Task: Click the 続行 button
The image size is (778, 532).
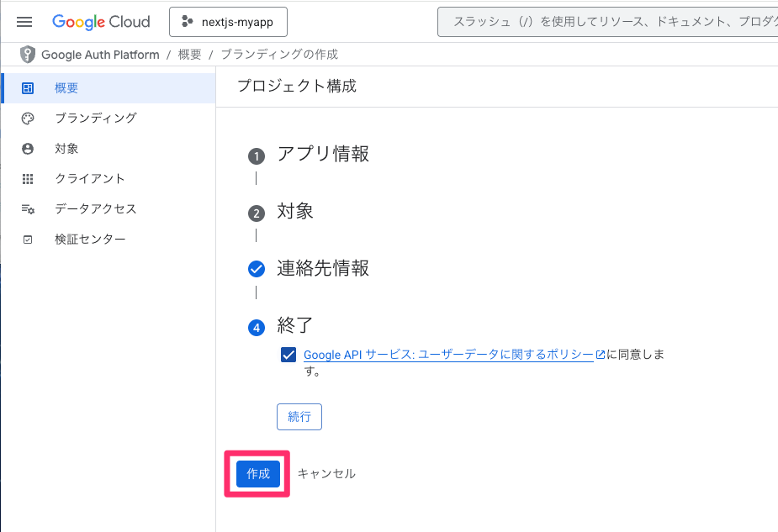Action: pos(299,416)
